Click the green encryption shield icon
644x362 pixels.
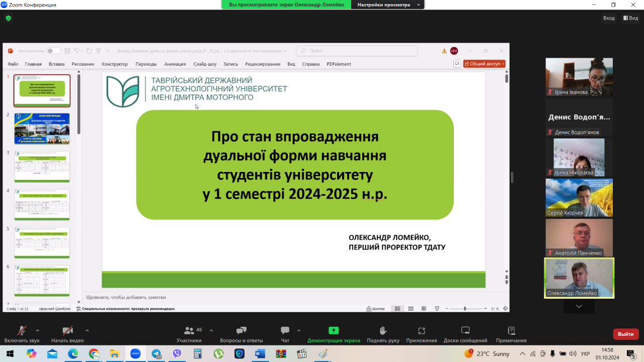[x=8, y=18]
